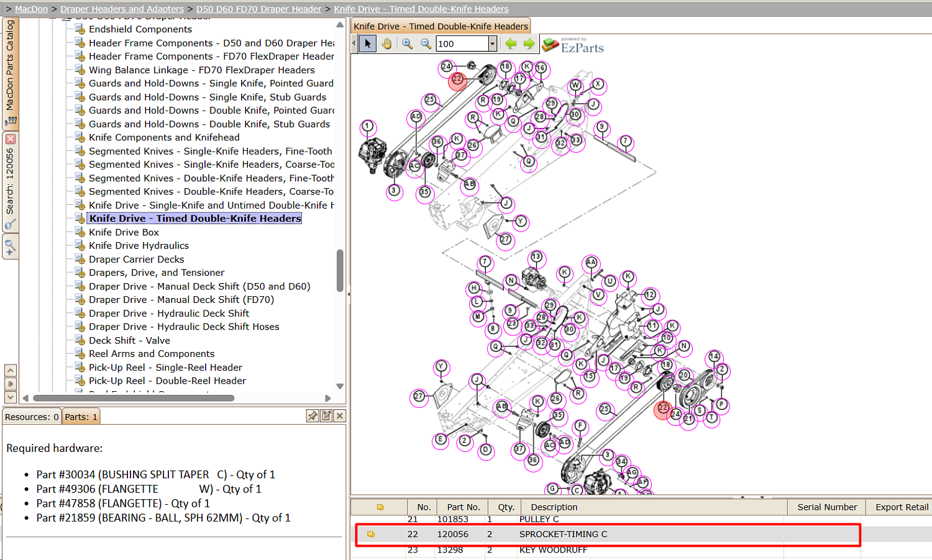The width and height of the screenshot is (932, 560).
Task: Open the D50 D60 FD70 Draper Header breadcrumb
Action: click(258, 9)
